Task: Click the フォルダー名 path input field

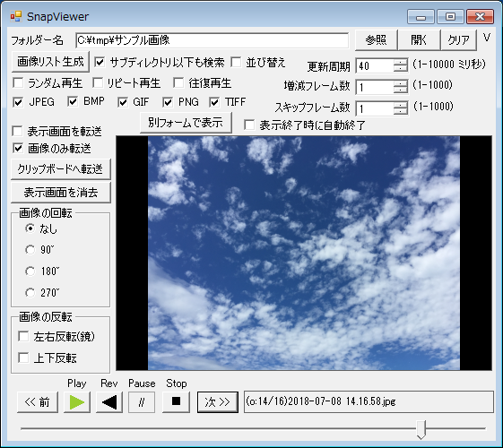Action: [212, 40]
